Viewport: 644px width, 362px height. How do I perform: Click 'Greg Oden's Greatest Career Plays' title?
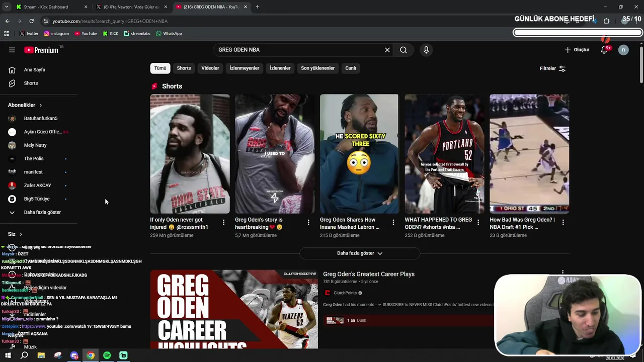[x=369, y=274]
